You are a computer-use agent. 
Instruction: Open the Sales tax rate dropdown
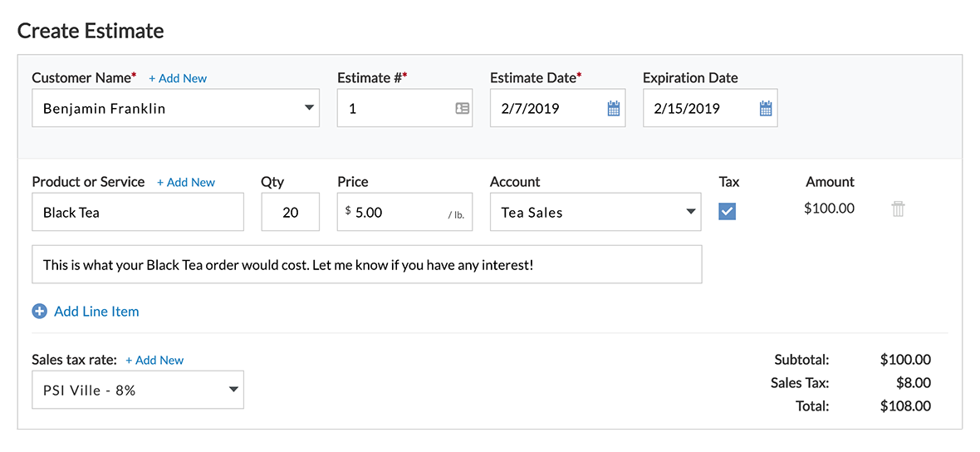click(x=233, y=390)
